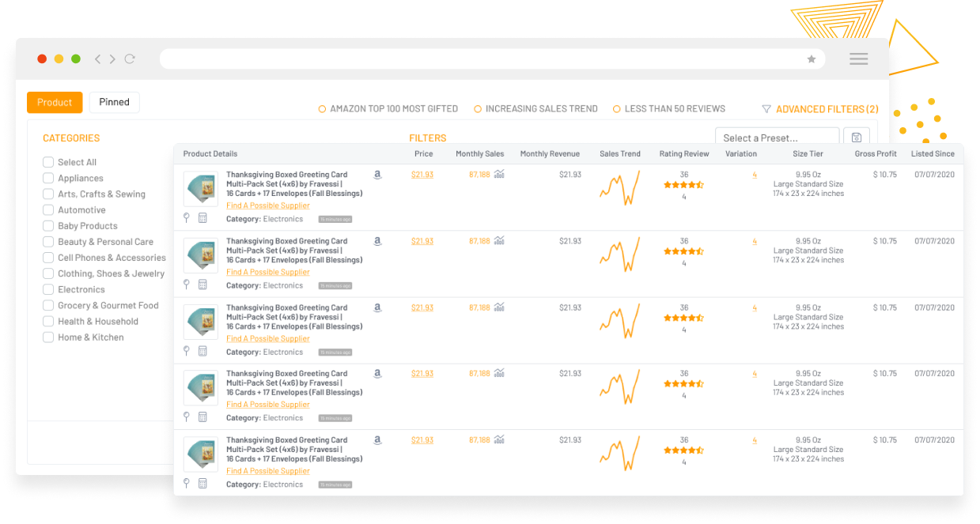Open the Select a Preset dropdown

[x=777, y=138]
